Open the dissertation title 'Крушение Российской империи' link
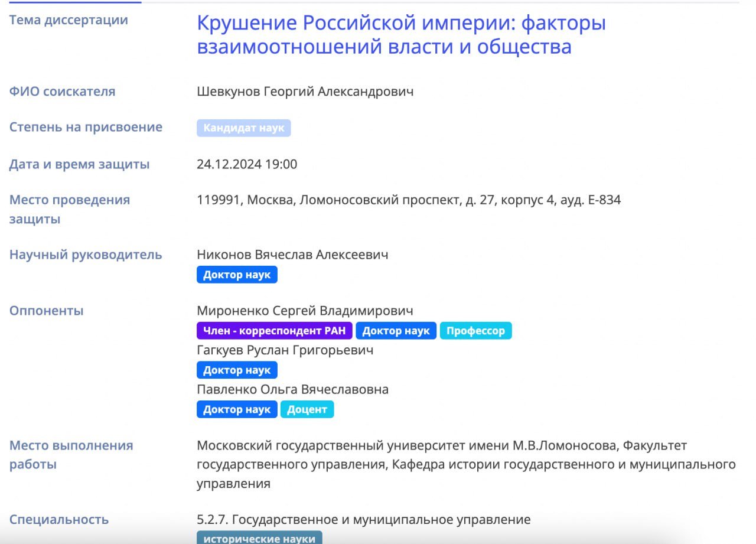 pyautogui.click(x=401, y=35)
